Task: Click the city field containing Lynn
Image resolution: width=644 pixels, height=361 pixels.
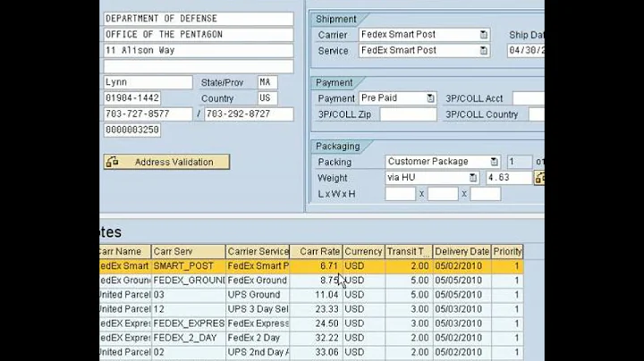Action: click(148, 82)
